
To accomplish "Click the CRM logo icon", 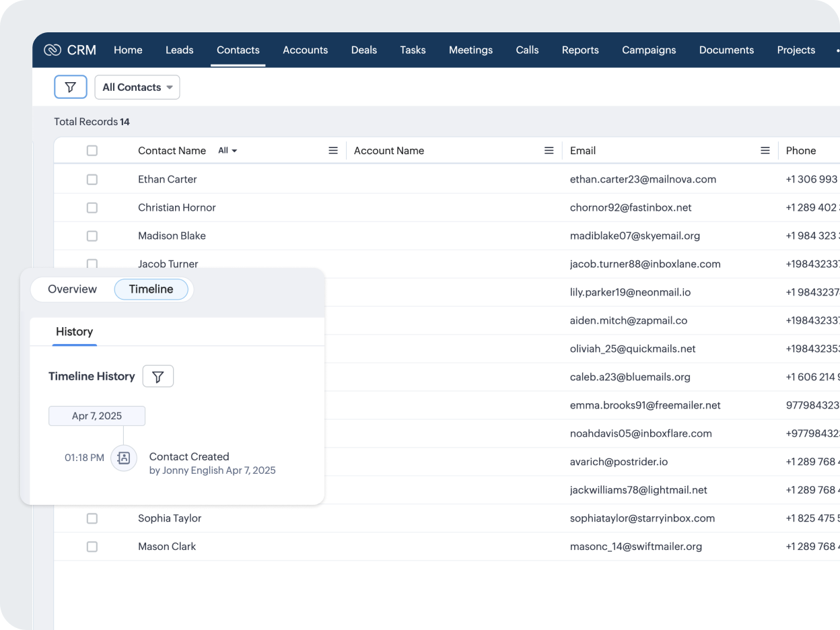I will (x=53, y=50).
